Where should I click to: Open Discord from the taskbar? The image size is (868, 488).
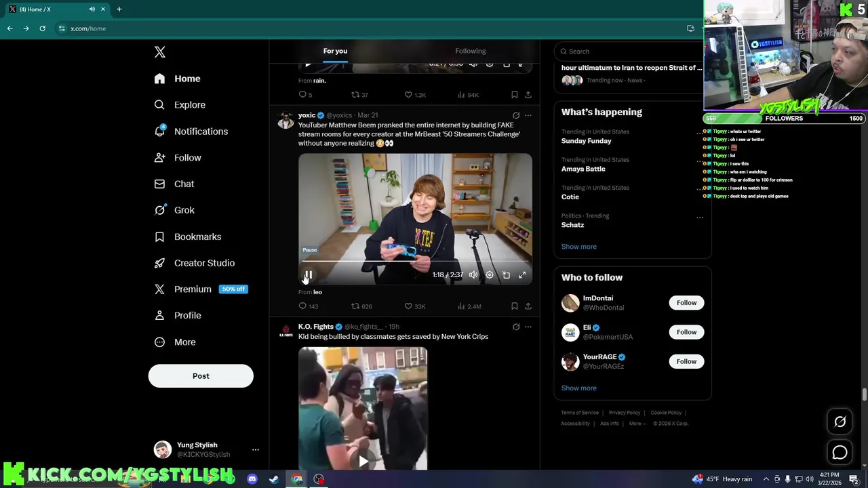click(x=252, y=479)
